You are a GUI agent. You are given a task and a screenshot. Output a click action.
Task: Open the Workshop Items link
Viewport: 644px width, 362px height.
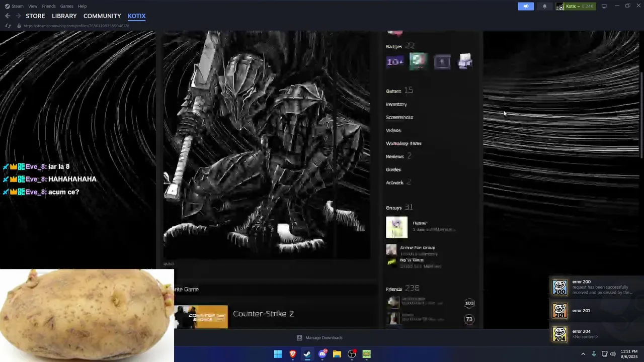[x=404, y=143]
